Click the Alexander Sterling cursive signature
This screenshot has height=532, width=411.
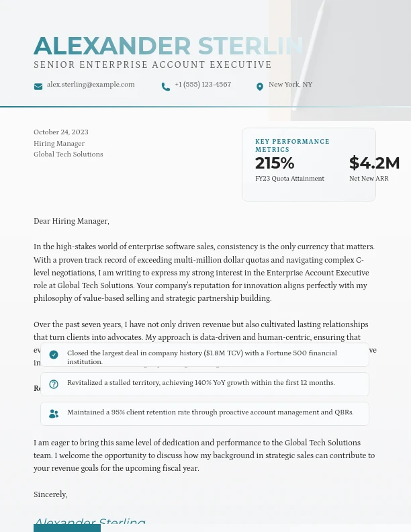(89, 522)
